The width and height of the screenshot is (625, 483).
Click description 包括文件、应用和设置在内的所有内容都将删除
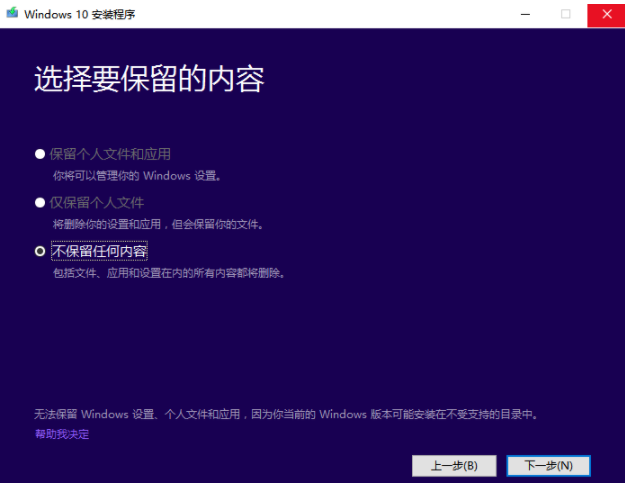click(169, 273)
